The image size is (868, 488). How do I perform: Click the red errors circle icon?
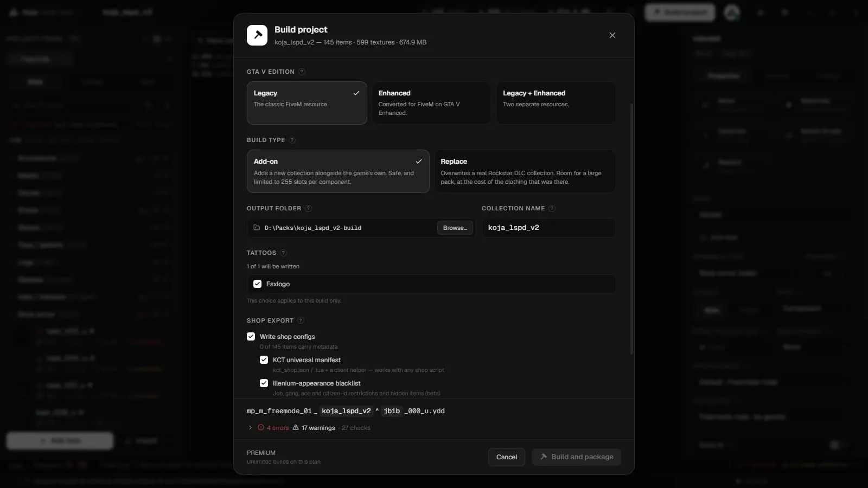click(x=261, y=428)
